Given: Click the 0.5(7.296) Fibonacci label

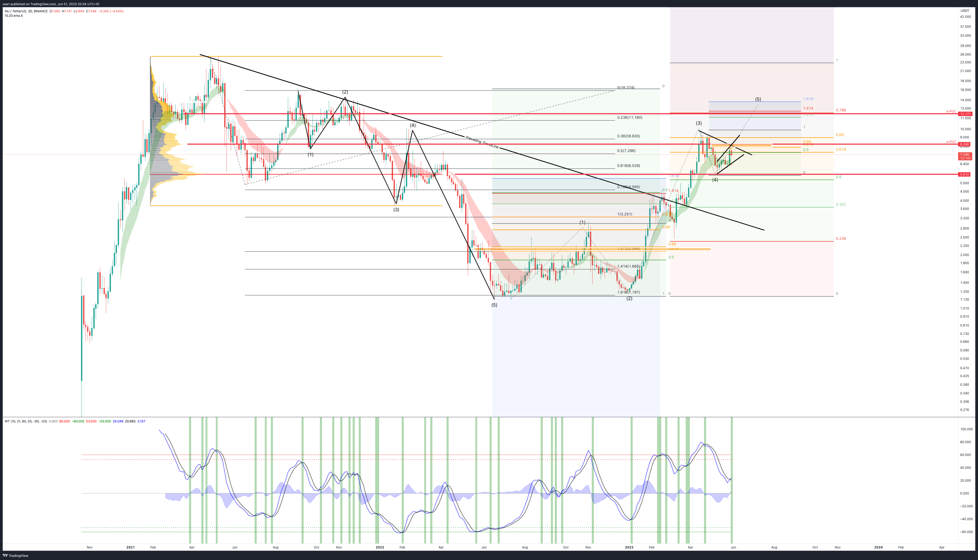Looking at the screenshot, I should pyautogui.click(x=626, y=151).
